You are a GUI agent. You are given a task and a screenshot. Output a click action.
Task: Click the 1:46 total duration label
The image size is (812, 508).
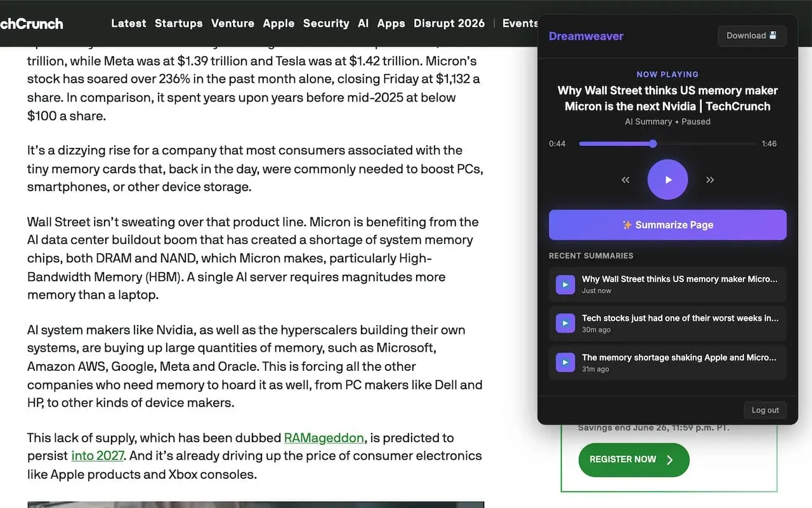pyautogui.click(x=769, y=144)
